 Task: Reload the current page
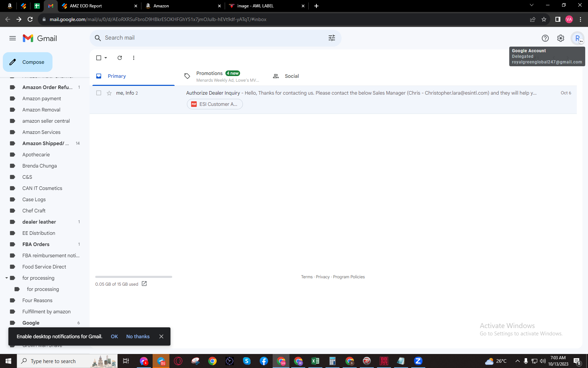click(30, 19)
